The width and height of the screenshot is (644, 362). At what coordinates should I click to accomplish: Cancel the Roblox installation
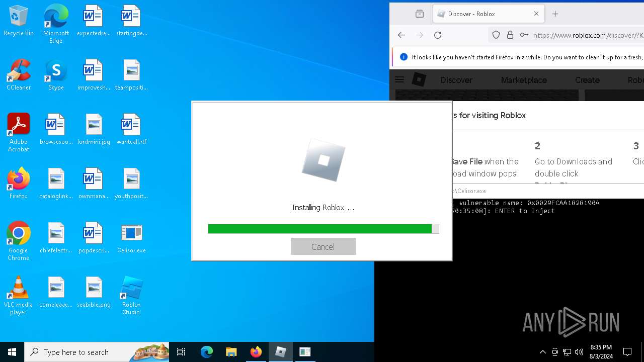pos(323,246)
